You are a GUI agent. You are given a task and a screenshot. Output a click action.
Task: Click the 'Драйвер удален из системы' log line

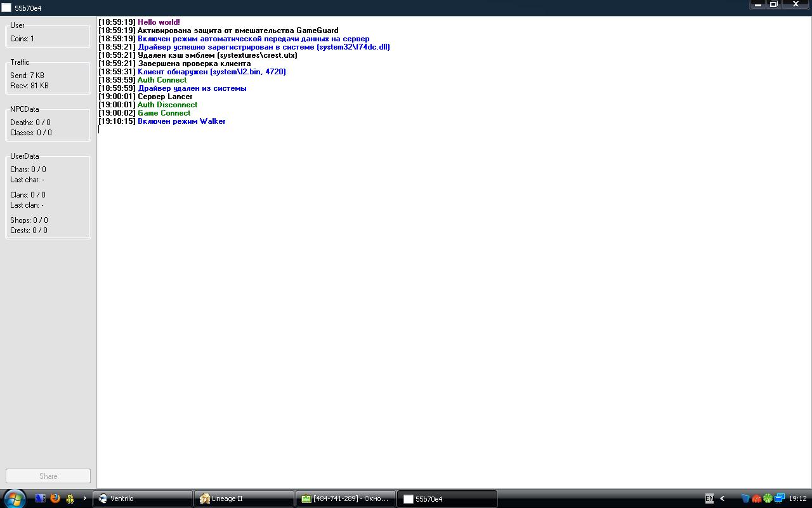[173, 88]
